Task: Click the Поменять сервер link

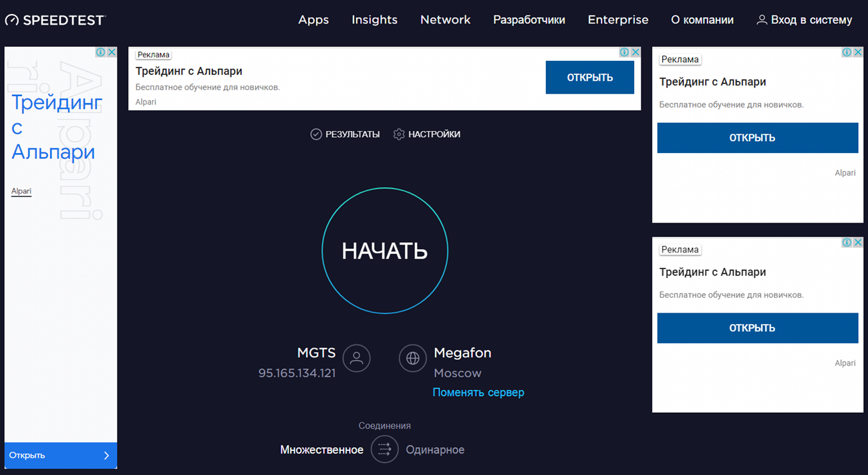Action: [478, 392]
